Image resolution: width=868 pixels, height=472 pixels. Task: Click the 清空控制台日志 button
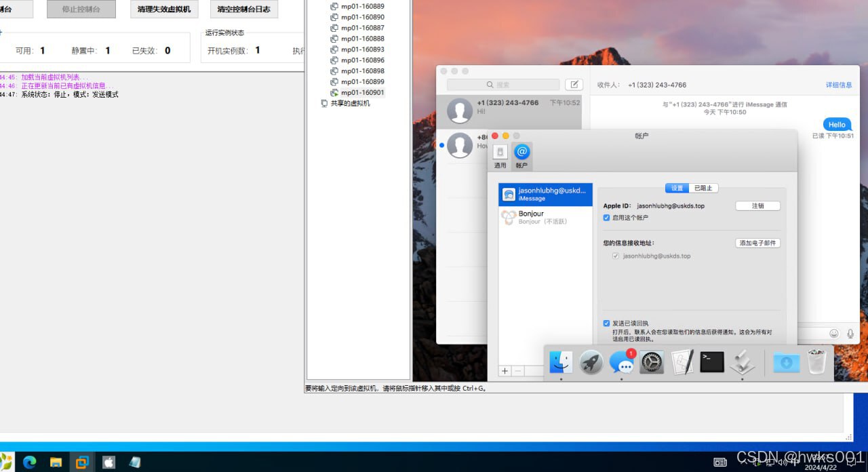coord(243,9)
